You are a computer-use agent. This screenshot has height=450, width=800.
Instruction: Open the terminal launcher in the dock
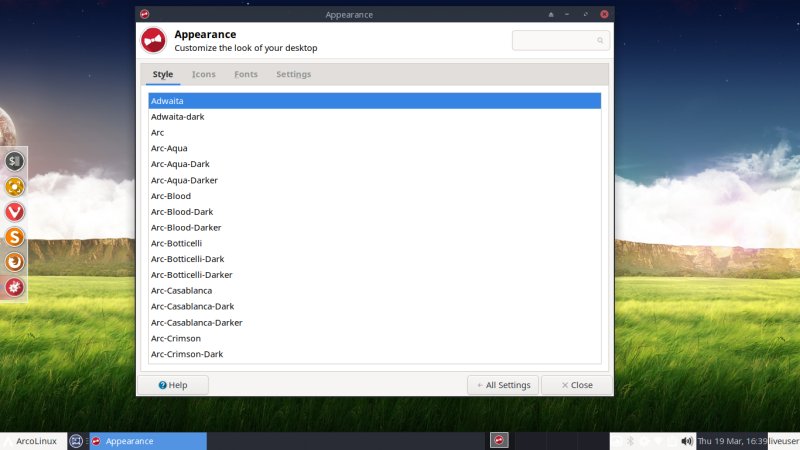pos(14,161)
